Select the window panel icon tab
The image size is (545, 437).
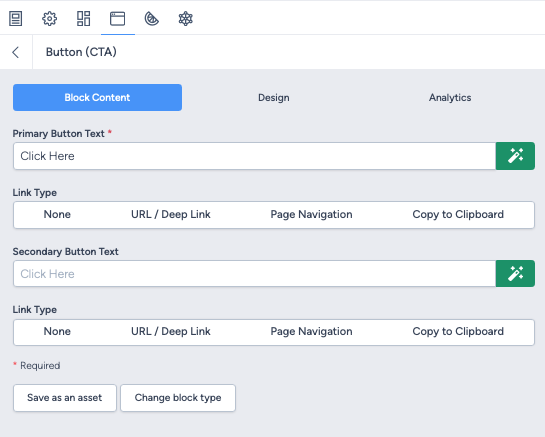click(117, 18)
